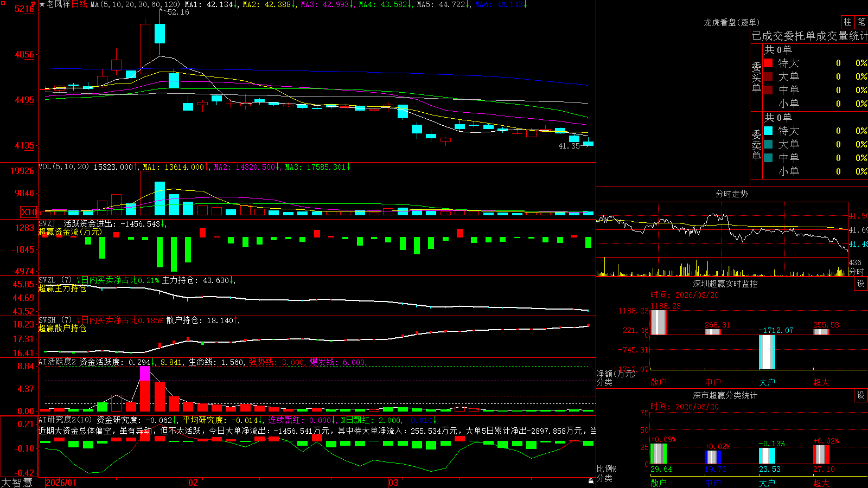Switch to the 柱 view

point(847,22)
